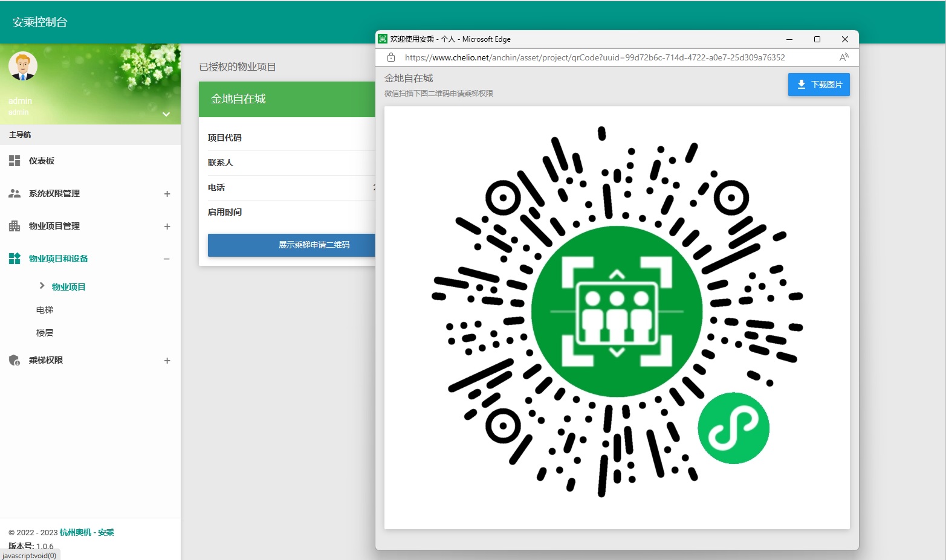Click the chevron beside 物业项目
This screenshot has width=946, height=560.
click(x=42, y=286)
